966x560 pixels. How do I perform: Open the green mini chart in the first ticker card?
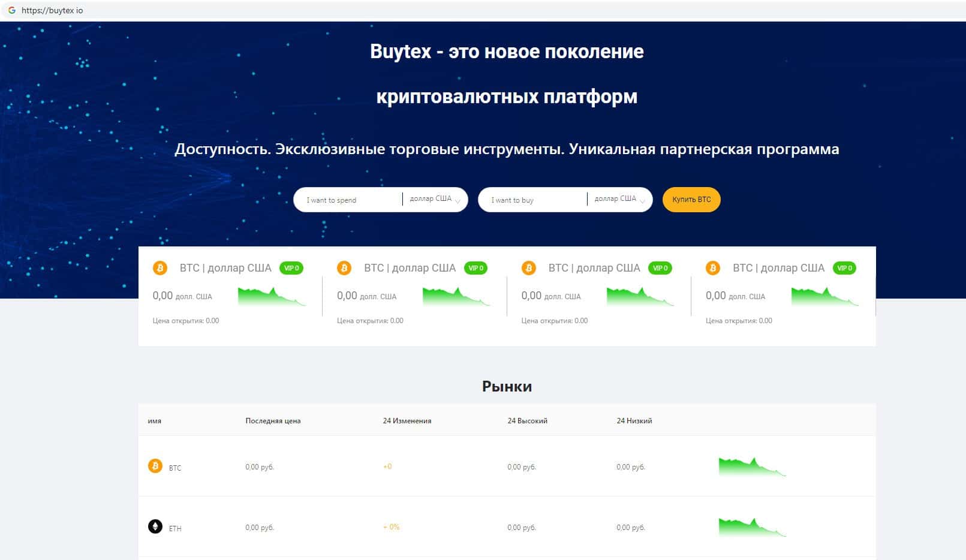click(x=272, y=297)
